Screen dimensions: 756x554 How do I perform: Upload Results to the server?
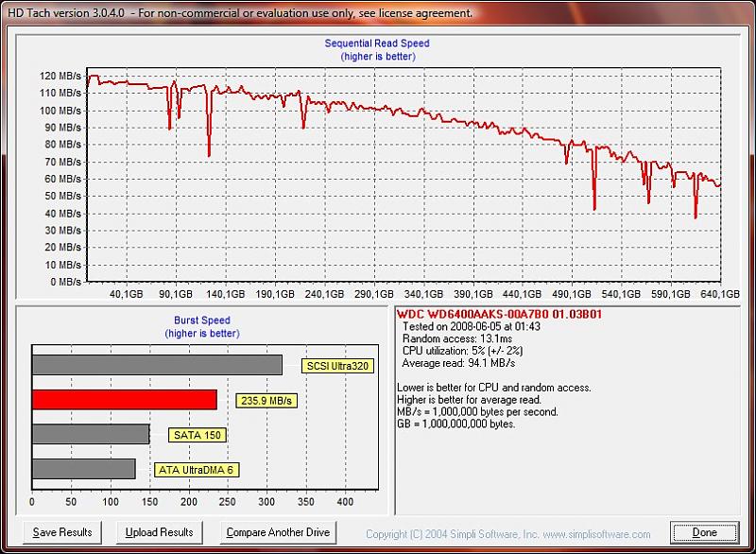click(159, 532)
